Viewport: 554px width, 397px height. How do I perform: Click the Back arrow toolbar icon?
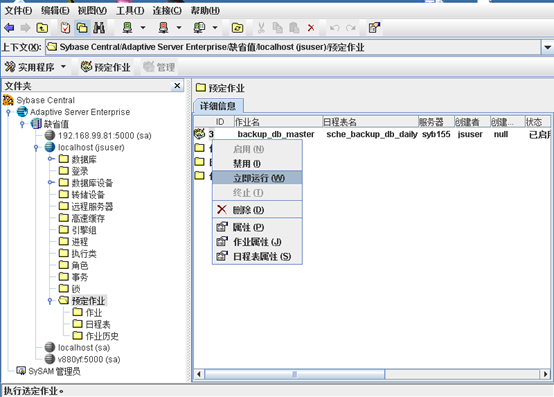[x=9, y=28]
